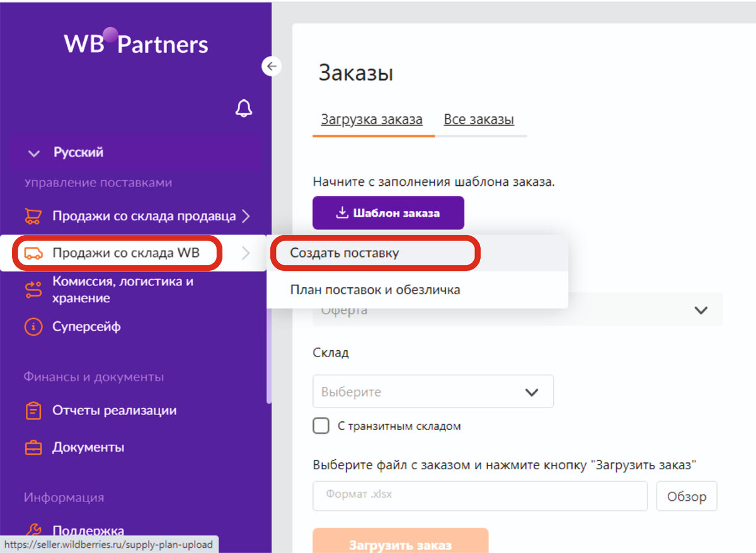The width and height of the screenshot is (756, 553).
Task: Open the notifications bell
Action: [x=244, y=108]
